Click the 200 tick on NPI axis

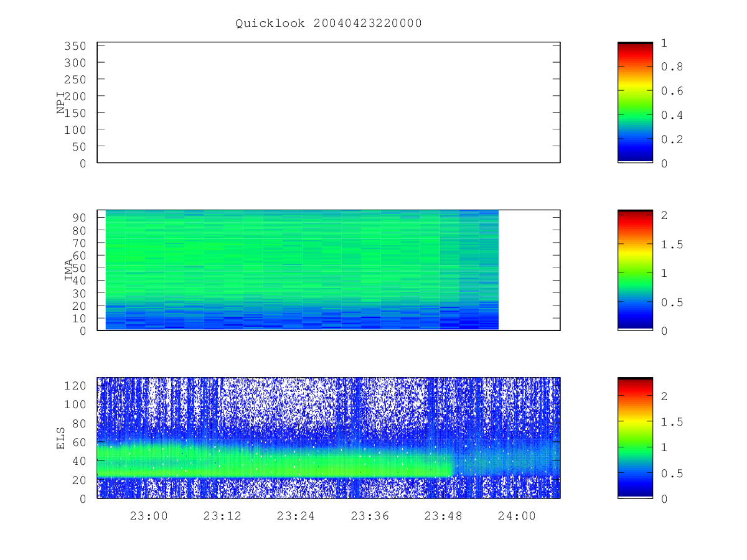pos(75,96)
